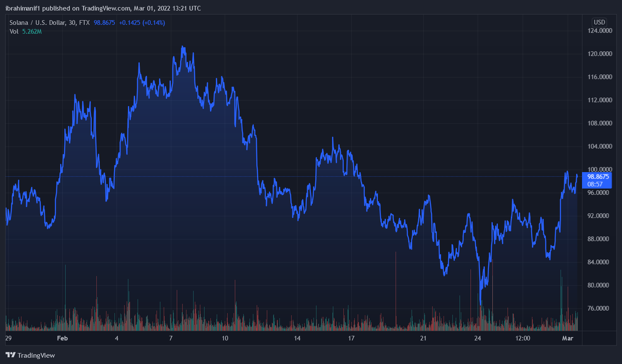The height and width of the screenshot is (364, 622).
Task: Click the 29 date label at axis start
Action: point(8,338)
